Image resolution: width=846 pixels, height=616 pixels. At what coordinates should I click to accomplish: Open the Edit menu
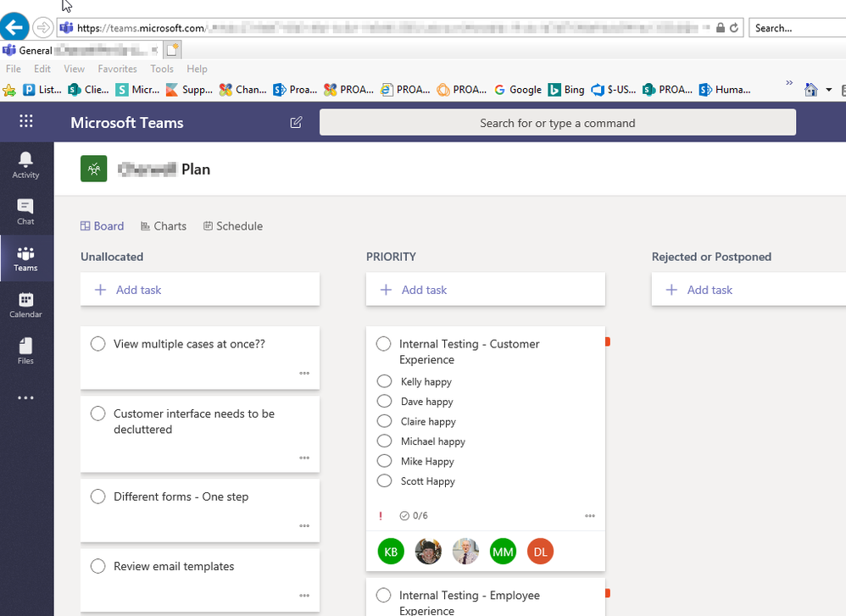tap(42, 69)
